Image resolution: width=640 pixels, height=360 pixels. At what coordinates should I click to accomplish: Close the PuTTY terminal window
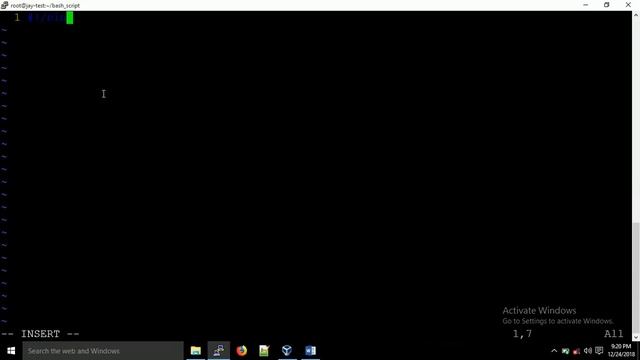point(628,5)
